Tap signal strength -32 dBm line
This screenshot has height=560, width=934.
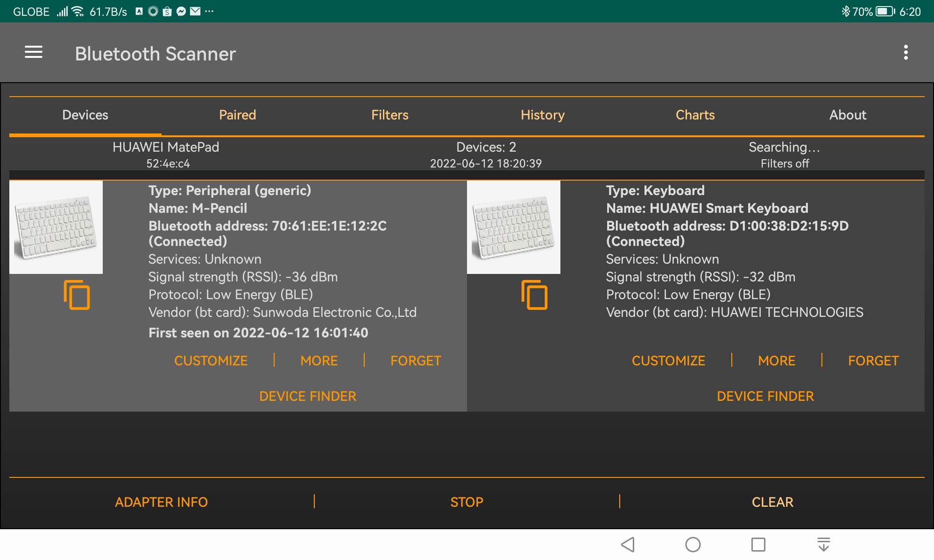pos(700,277)
